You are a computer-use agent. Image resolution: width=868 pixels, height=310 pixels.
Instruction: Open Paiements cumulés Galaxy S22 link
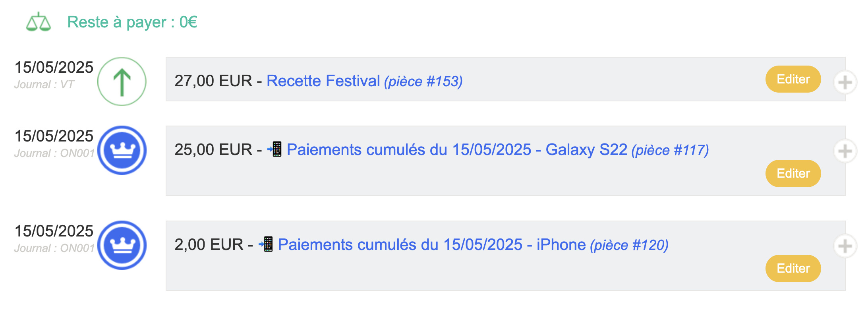tap(457, 149)
